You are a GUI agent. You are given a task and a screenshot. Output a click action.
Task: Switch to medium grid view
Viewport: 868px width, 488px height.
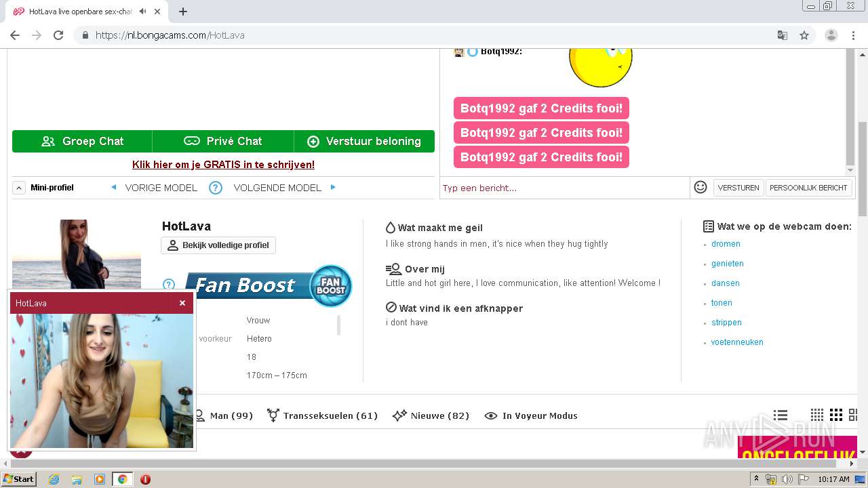[836, 415]
